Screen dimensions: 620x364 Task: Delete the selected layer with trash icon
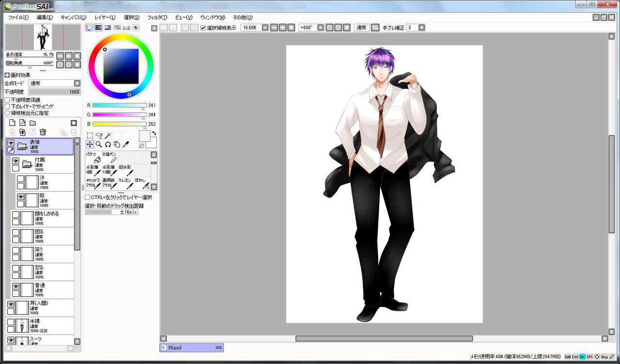pos(43,132)
